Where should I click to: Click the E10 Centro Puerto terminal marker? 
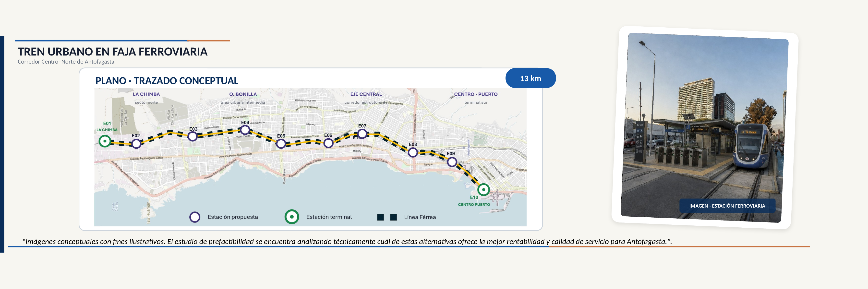pos(483,190)
